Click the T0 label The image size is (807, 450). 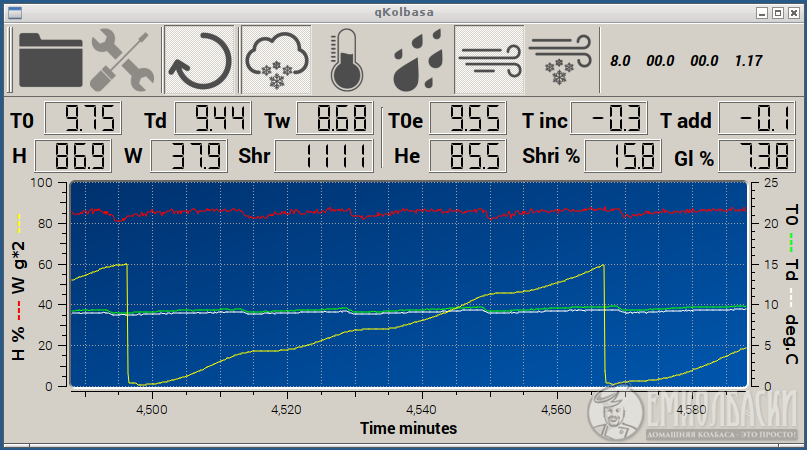pyautogui.click(x=22, y=121)
